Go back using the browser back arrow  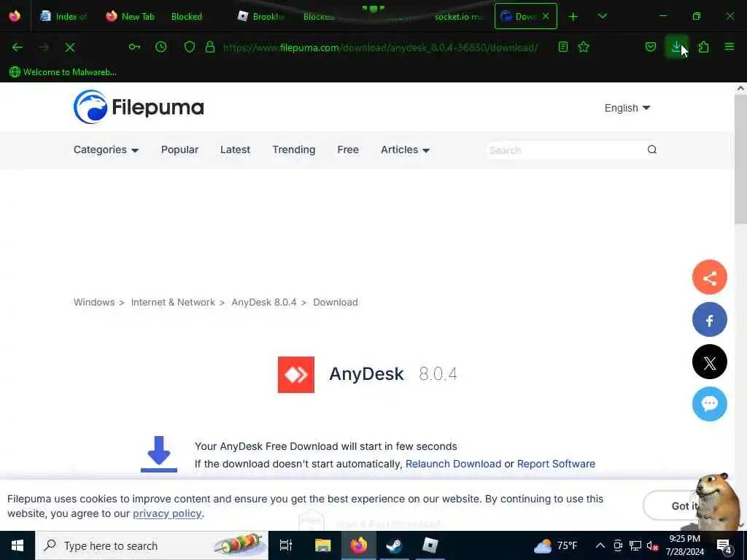18,47
